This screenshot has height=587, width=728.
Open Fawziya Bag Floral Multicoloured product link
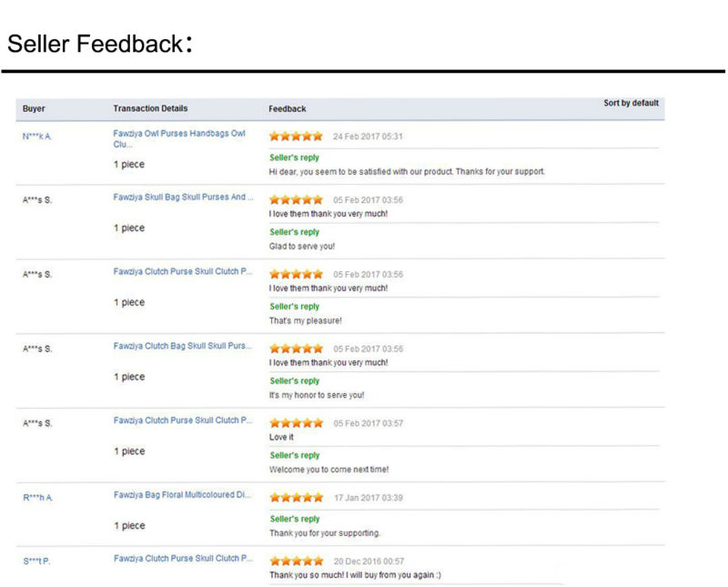click(x=183, y=495)
